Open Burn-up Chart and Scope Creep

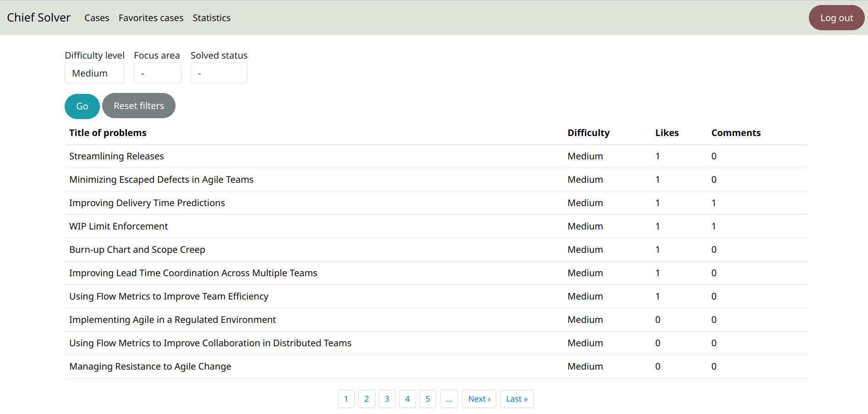click(137, 250)
